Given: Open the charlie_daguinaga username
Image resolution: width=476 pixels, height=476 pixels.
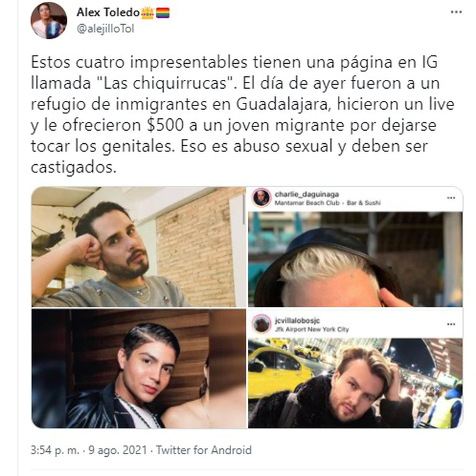Looking at the screenshot, I should pyautogui.click(x=307, y=194).
